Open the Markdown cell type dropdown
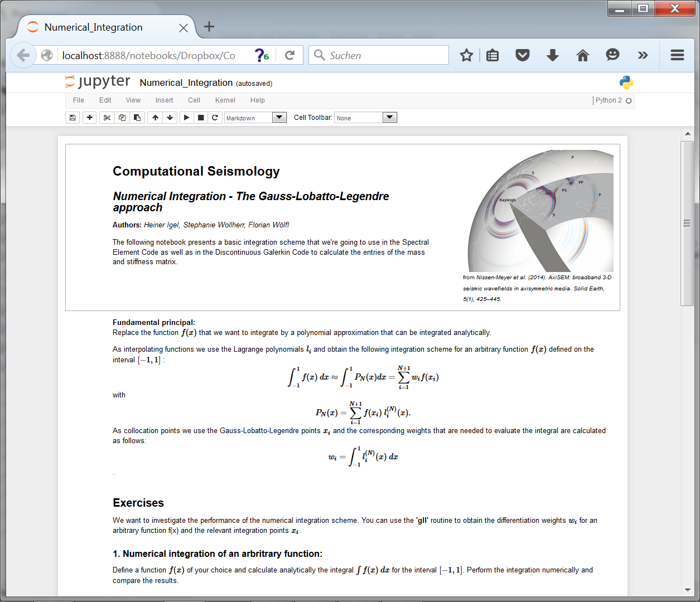Viewport: 700px width, 602px height. tap(255, 118)
